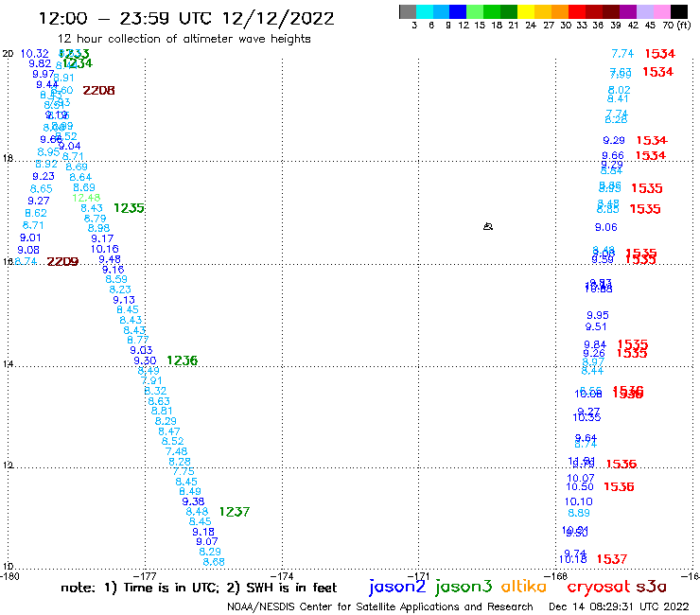The image size is (700, 615).
Task: Click the wave height value 7.48
Action: [176, 451]
